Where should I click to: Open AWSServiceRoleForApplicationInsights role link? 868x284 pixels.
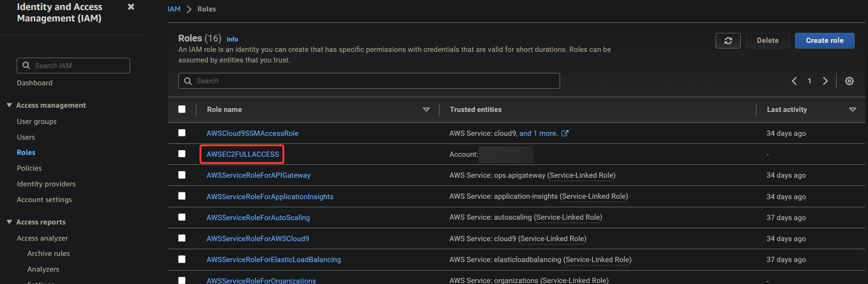[270, 197]
